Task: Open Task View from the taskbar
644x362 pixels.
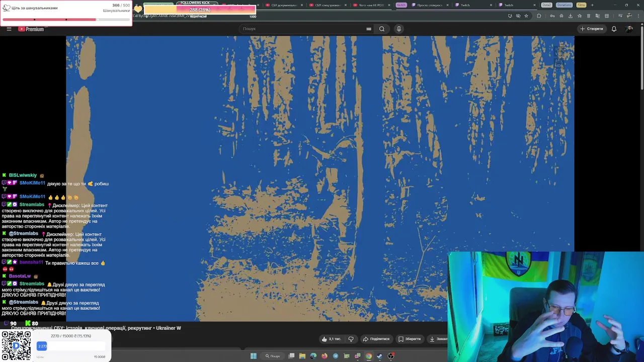Action: (x=291, y=356)
